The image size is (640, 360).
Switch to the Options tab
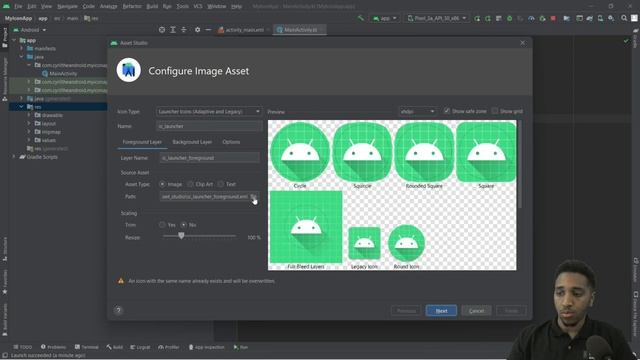(x=231, y=142)
